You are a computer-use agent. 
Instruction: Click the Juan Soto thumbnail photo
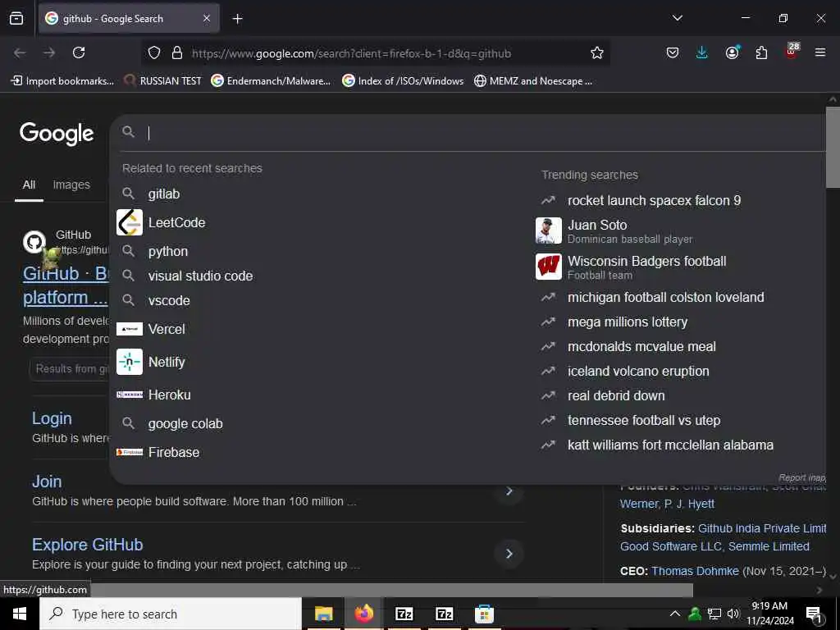[x=549, y=231]
